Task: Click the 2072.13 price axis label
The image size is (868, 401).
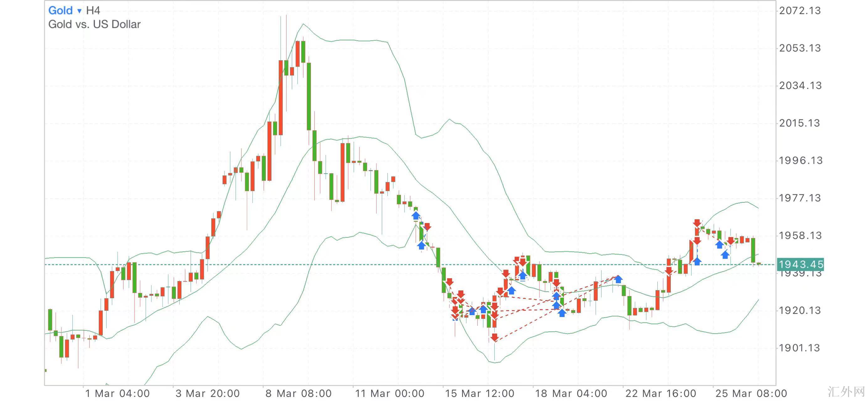Action: coord(800,11)
